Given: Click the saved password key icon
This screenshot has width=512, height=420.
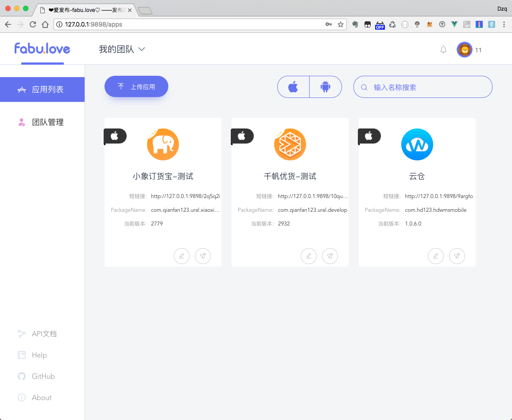Looking at the screenshot, I should pos(329,24).
